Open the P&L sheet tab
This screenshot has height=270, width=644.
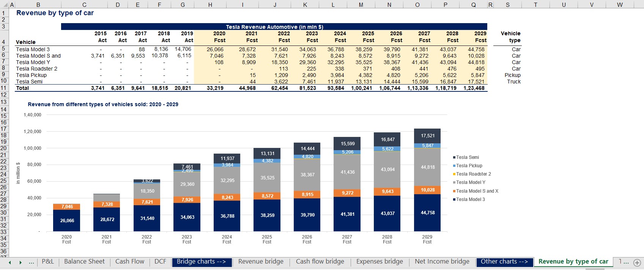tap(48, 262)
